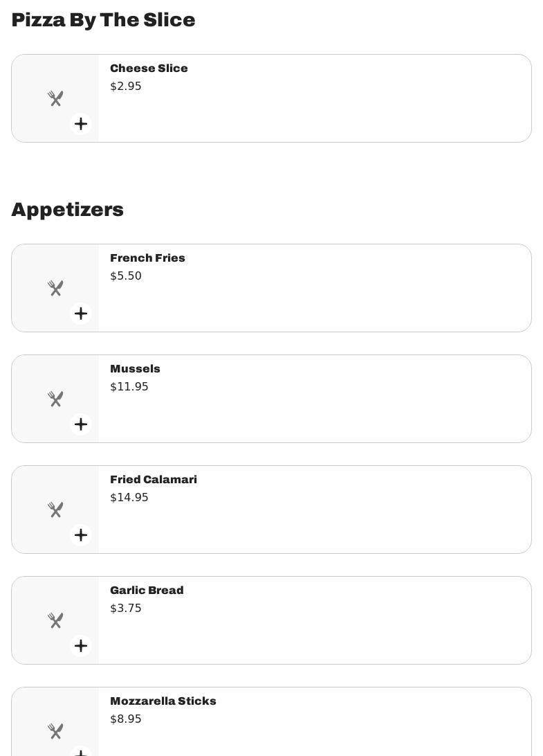Click the Fried Calamari placeholder image
Screen dimensions: 543x756
coord(55,510)
